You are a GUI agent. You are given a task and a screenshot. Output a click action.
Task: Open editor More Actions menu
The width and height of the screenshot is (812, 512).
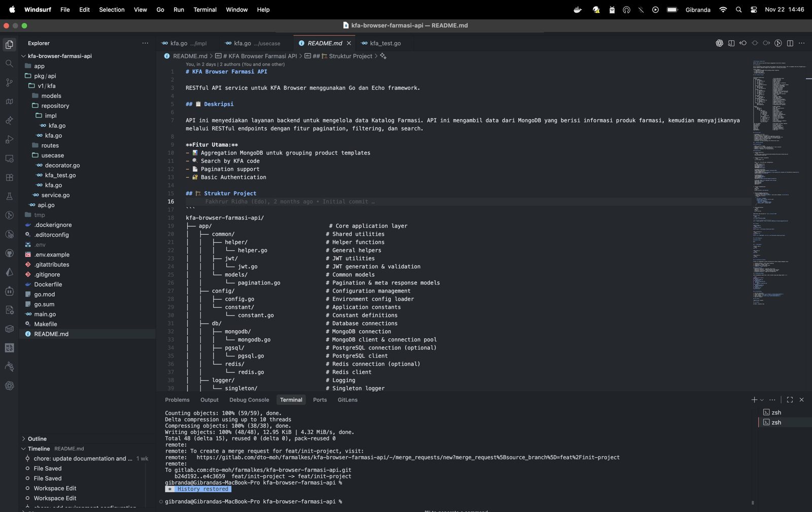(802, 43)
